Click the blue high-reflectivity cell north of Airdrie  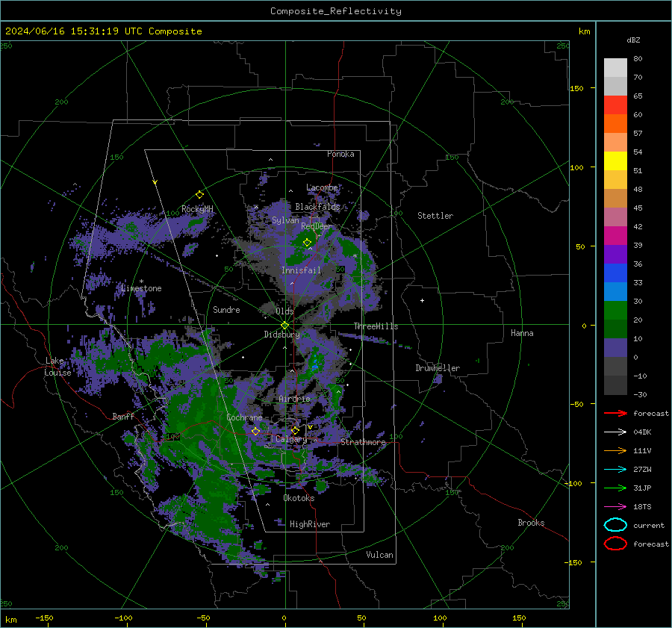[x=316, y=362]
